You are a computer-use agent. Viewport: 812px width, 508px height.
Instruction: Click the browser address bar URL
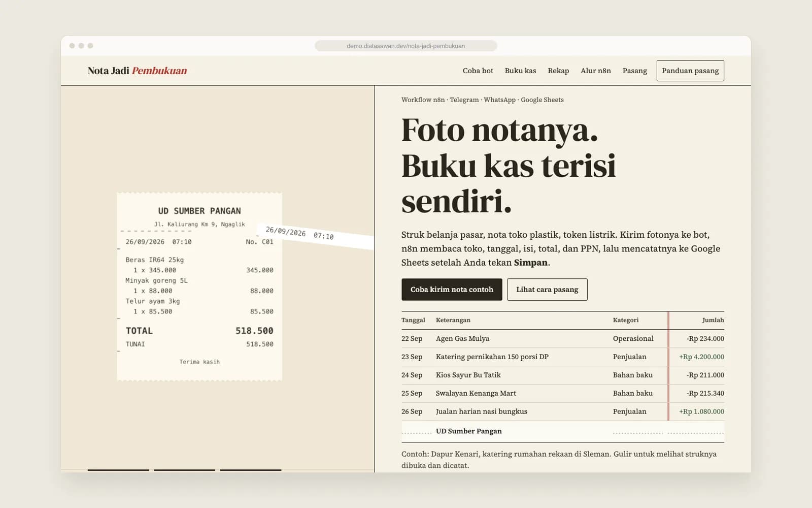point(405,46)
